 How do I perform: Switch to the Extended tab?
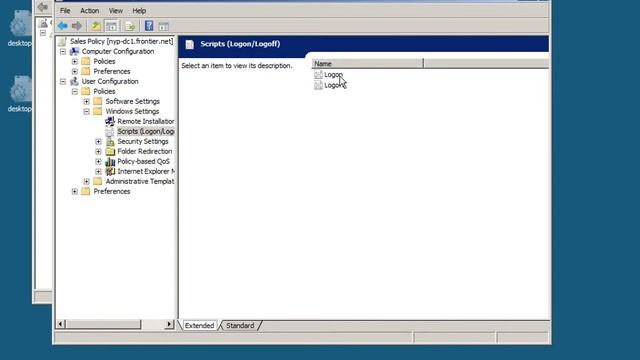tap(199, 325)
